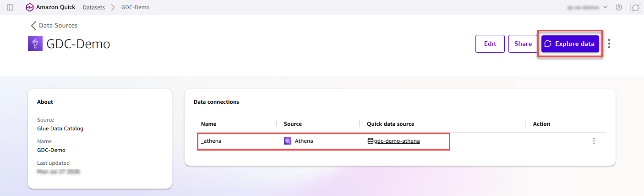This screenshot has width=644, height=196.
Task: Select the Glue Data Catalog source text
Action: pyautogui.click(x=60, y=129)
